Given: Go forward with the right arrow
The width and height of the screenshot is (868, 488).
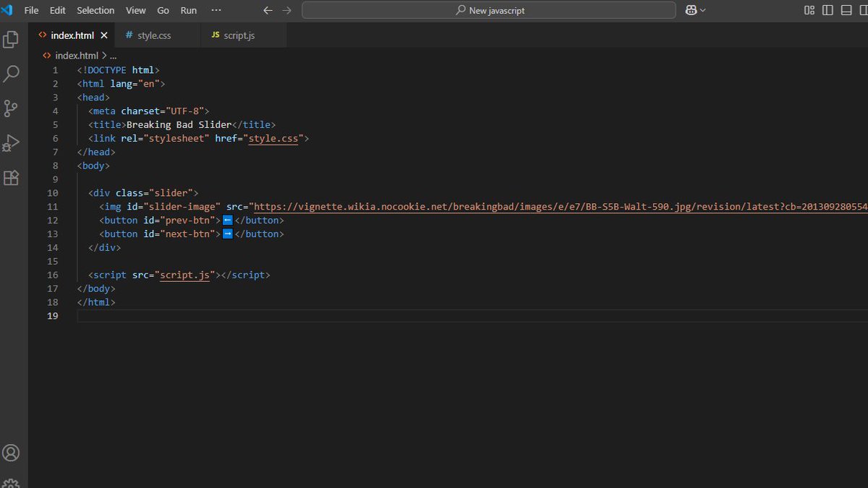Looking at the screenshot, I should click(287, 10).
